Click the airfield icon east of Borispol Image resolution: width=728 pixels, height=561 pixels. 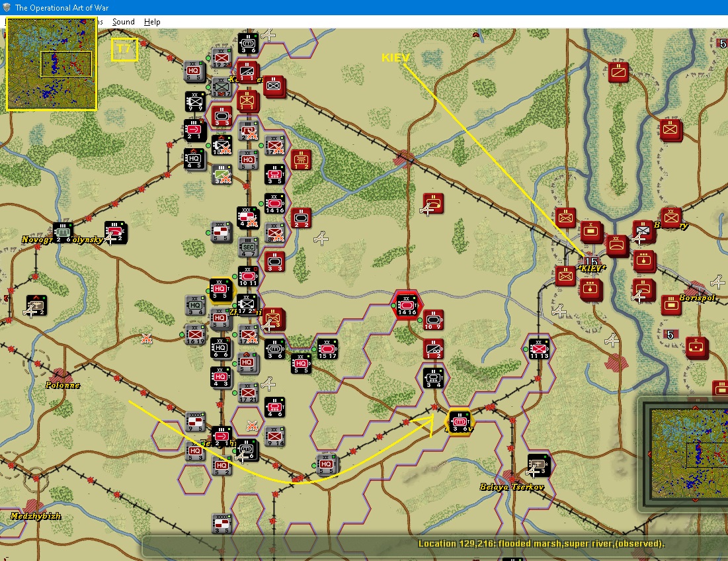click(718, 281)
